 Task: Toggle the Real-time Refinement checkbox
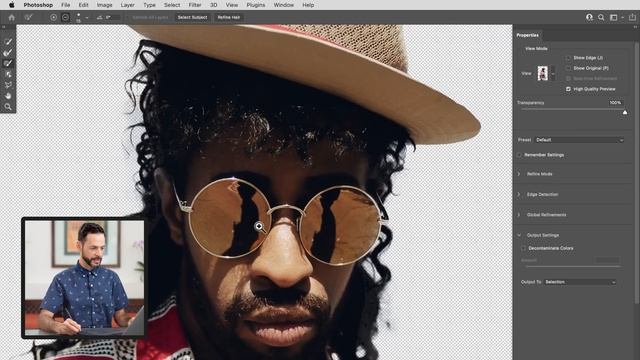568,78
